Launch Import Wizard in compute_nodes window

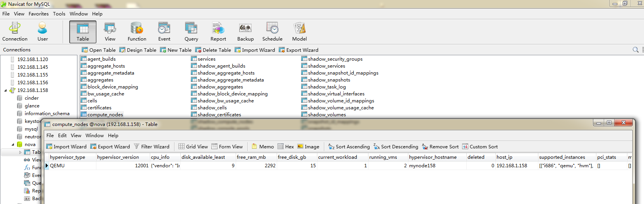[66, 146]
